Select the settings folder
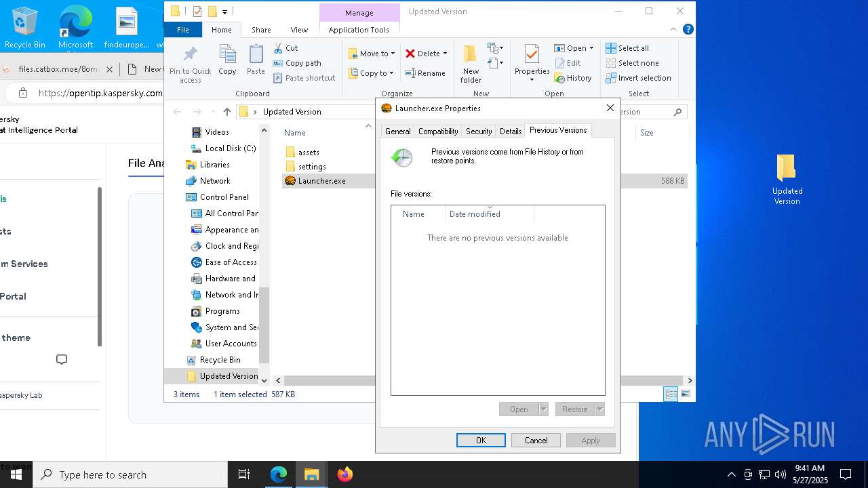868x488 pixels. 312,166
